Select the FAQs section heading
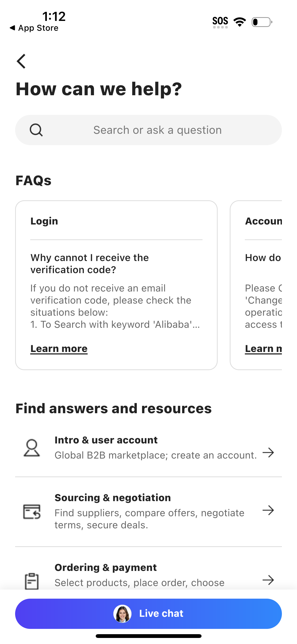 [33, 180]
